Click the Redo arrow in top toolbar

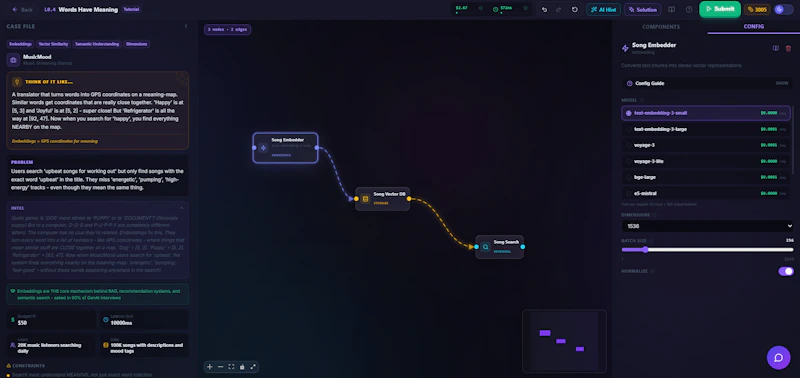click(x=559, y=10)
